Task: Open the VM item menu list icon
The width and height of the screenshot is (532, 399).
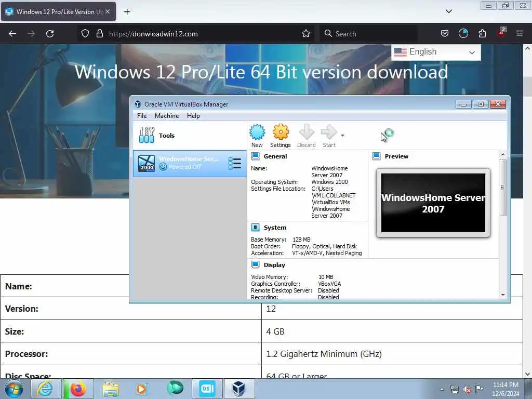Action: click(235, 164)
